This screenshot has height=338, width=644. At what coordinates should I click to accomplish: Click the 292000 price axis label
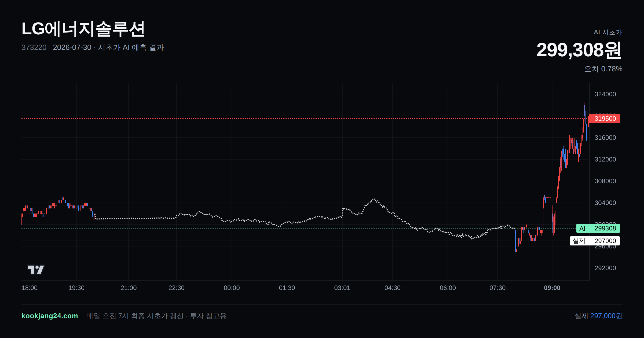(x=605, y=268)
